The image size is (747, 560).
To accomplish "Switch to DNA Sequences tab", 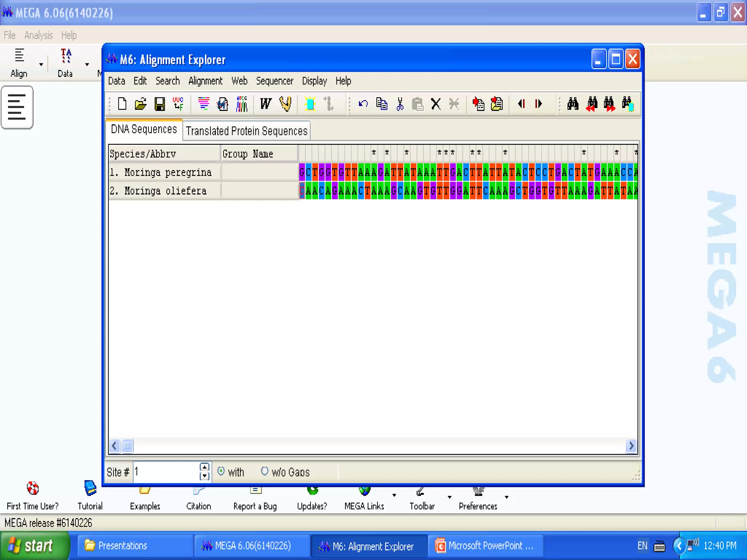I will (144, 129).
